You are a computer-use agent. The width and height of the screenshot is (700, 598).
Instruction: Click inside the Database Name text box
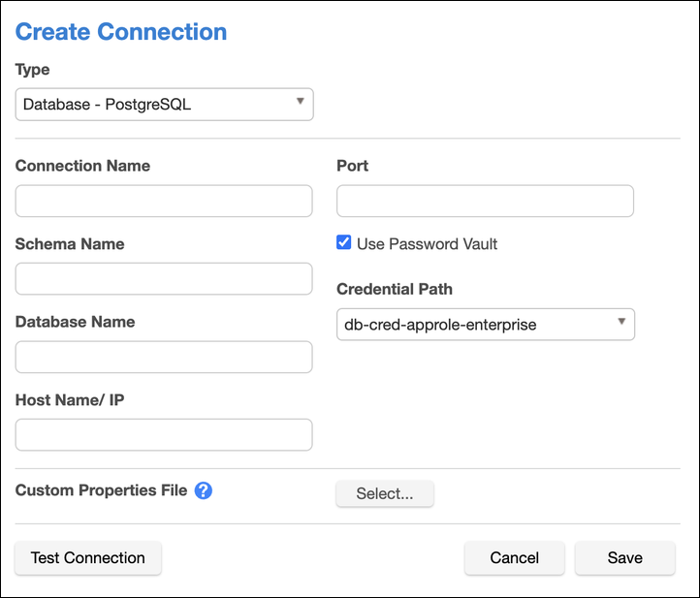click(x=164, y=357)
